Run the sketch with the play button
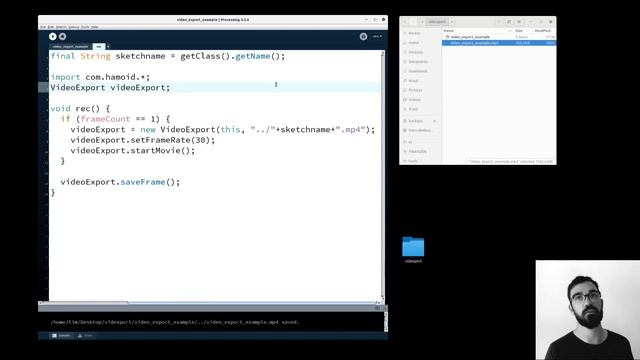640x360 pixels. pyautogui.click(x=53, y=36)
